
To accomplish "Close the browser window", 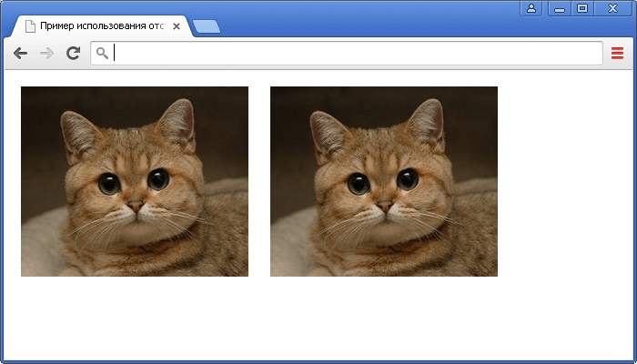I will pos(612,8).
